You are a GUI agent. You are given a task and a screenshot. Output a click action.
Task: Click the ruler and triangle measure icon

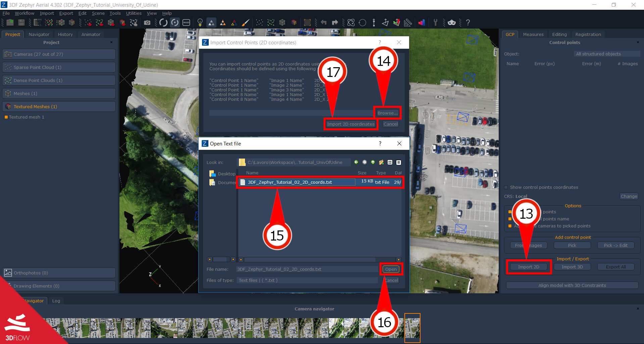point(408,23)
